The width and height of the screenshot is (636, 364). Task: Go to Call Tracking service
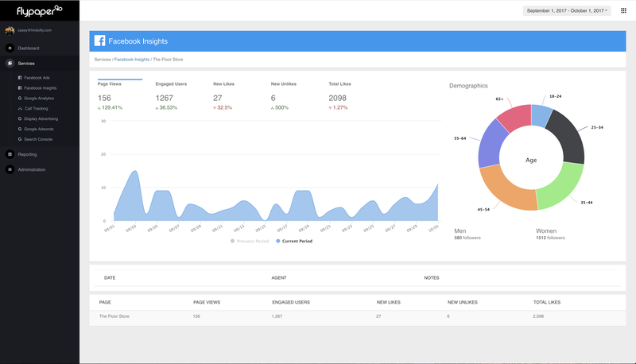coord(36,108)
